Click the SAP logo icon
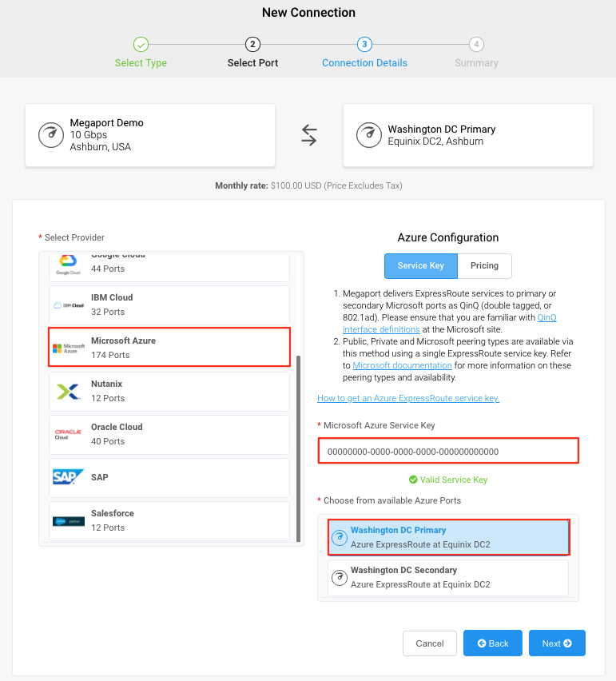This screenshot has width=616, height=681. click(x=68, y=477)
